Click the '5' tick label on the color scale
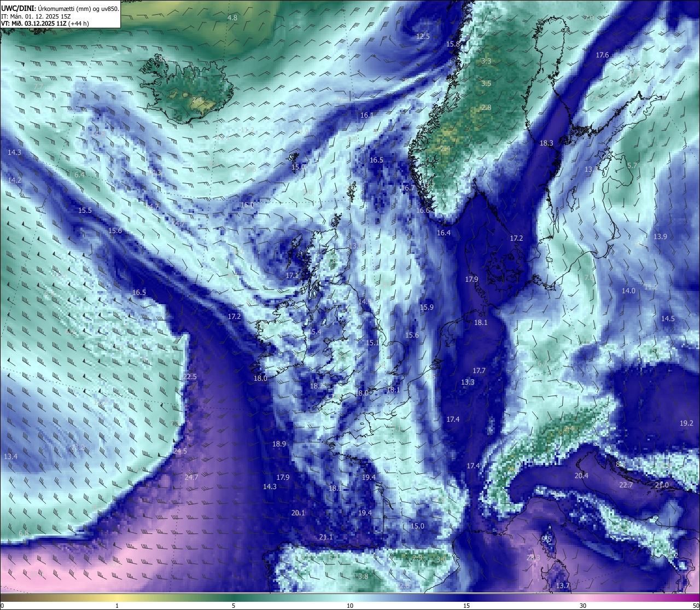 pyautogui.click(x=234, y=606)
